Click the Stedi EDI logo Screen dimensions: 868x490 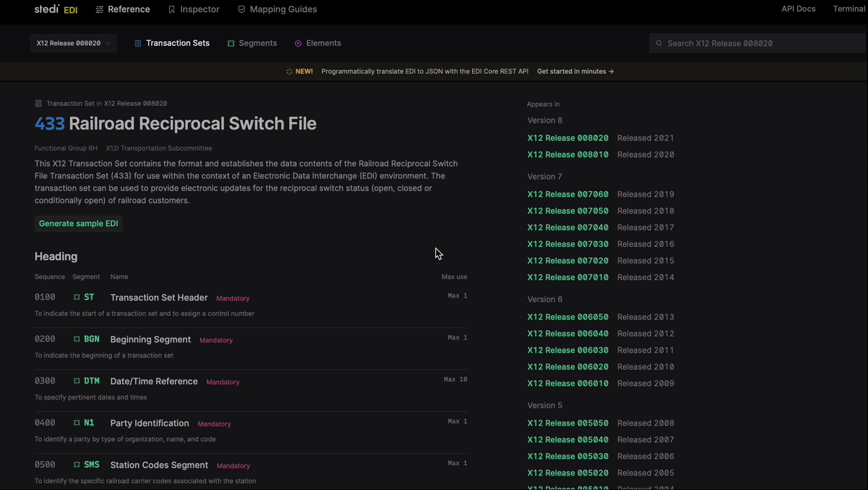[56, 9]
